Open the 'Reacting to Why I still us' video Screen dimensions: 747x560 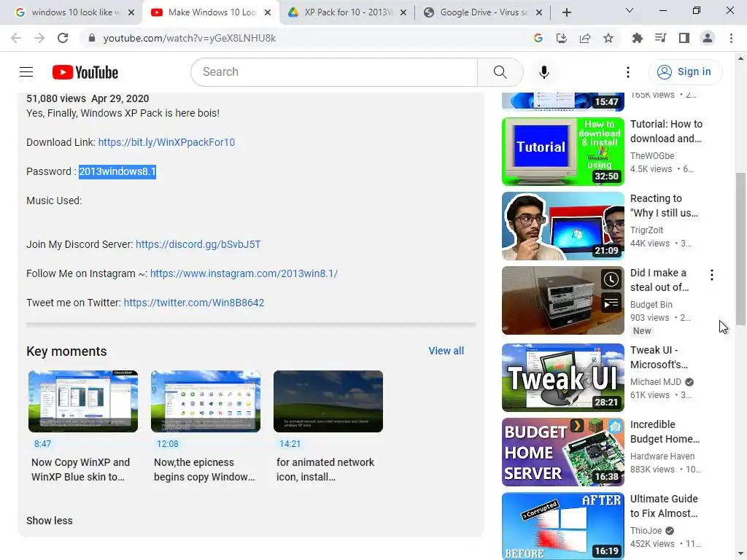[563, 226]
